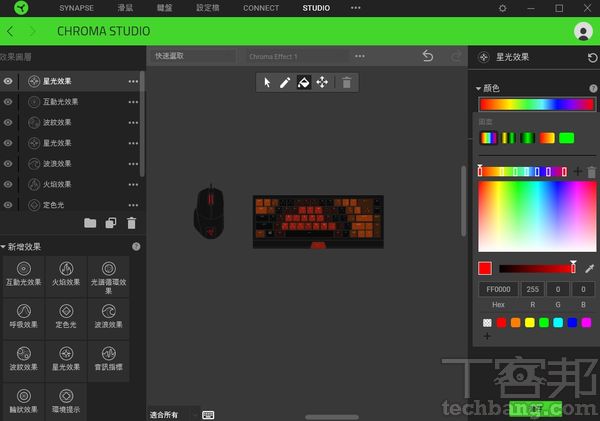Viewport: 600px width, 421px height.
Task: Select the arrow selection tool
Action: (x=267, y=82)
